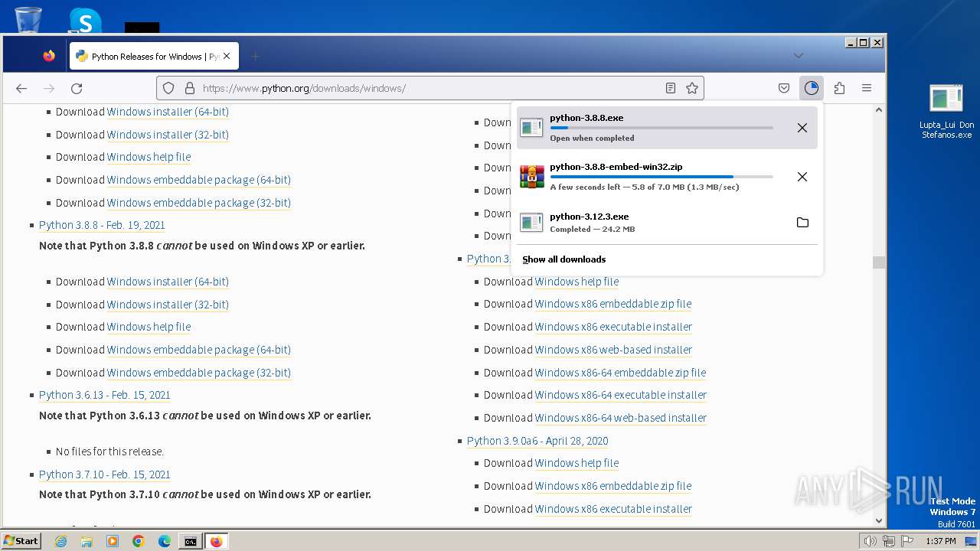
Task: Click Windows x86 embeddable zip file above 3.9.0a6
Action: click(x=613, y=304)
